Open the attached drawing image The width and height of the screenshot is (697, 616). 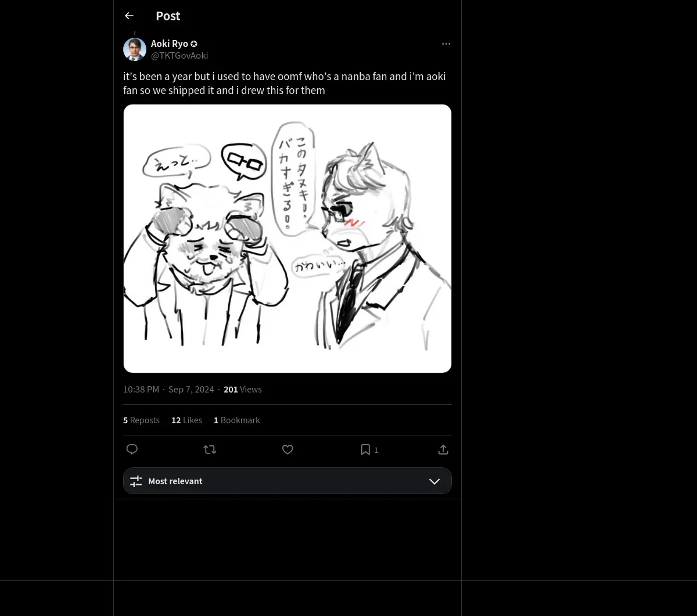(288, 239)
